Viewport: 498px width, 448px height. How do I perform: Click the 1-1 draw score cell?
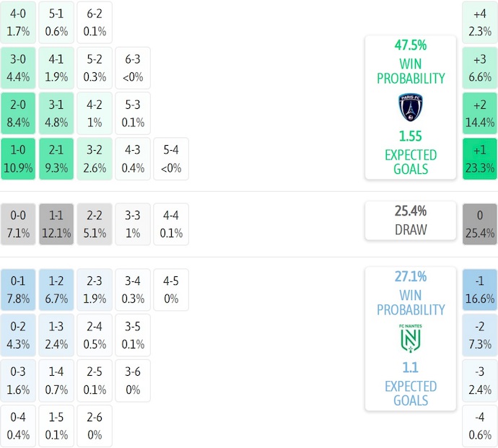click(56, 224)
